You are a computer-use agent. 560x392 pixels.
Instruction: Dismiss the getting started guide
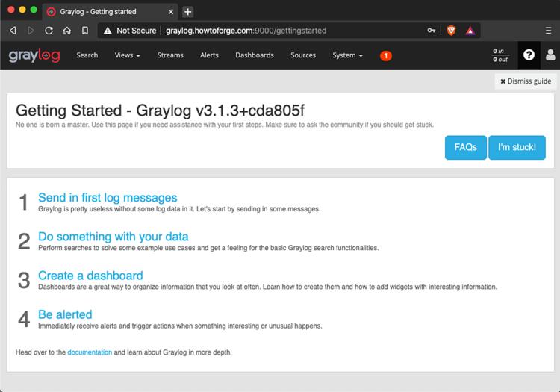[525, 81]
